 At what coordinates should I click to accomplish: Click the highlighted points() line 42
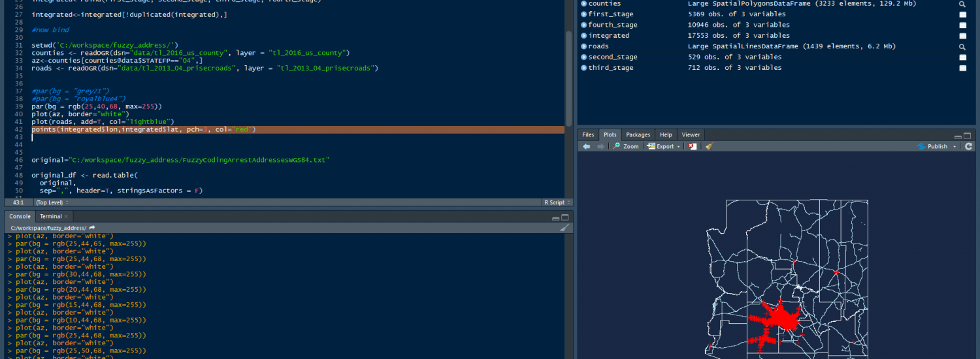coord(297,130)
